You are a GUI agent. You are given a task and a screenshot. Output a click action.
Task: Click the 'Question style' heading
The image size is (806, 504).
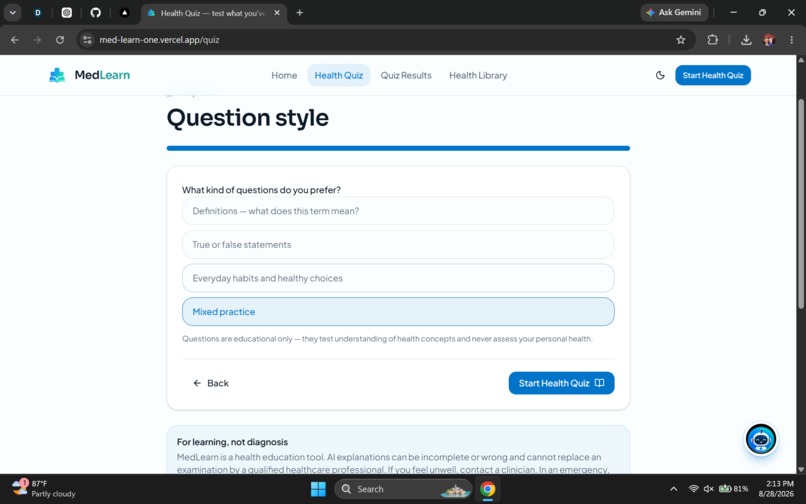pos(247,118)
